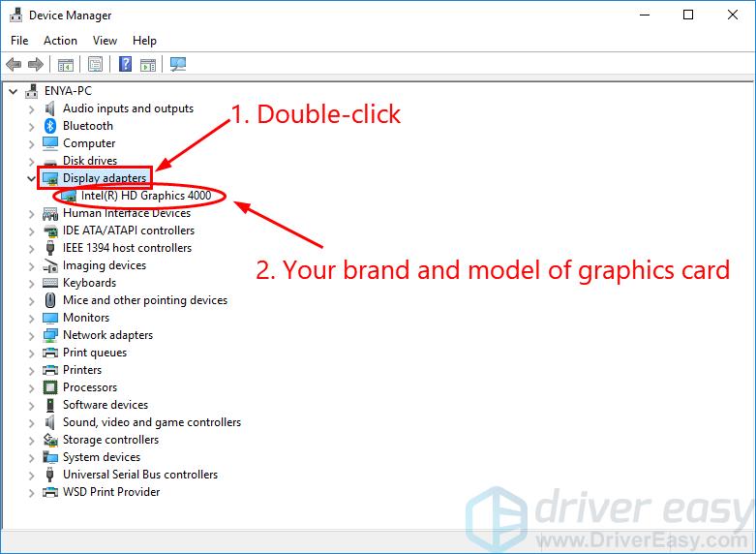
Task: Collapse the Display adapters node arrow
Action: (x=31, y=178)
